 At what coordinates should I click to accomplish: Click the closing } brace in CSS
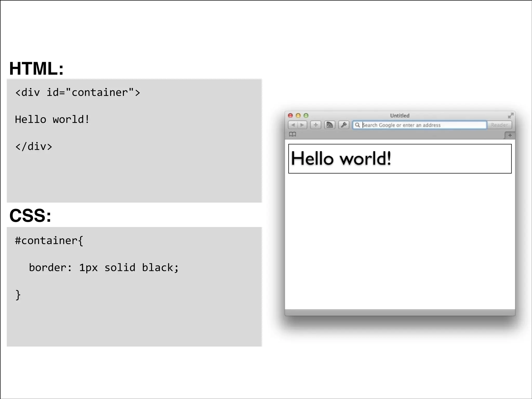point(18,295)
